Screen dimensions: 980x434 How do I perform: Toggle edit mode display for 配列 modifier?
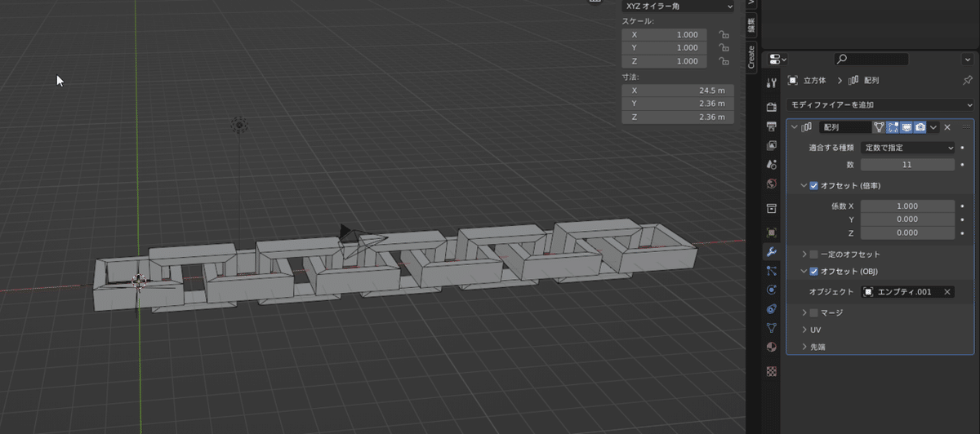click(893, 127)
